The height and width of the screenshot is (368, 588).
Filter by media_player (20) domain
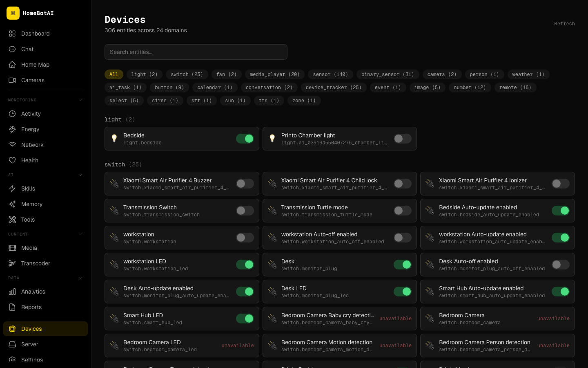coord(274,74)
